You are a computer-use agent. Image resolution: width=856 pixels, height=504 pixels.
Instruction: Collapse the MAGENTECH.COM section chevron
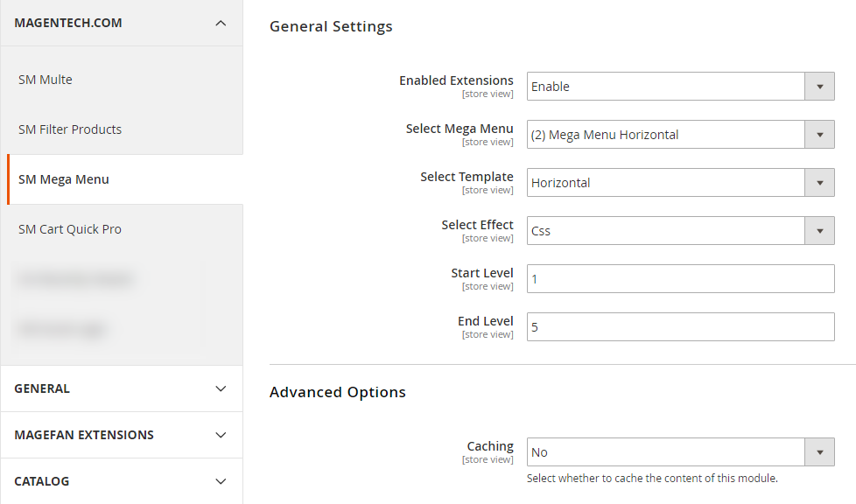[221, 23]
